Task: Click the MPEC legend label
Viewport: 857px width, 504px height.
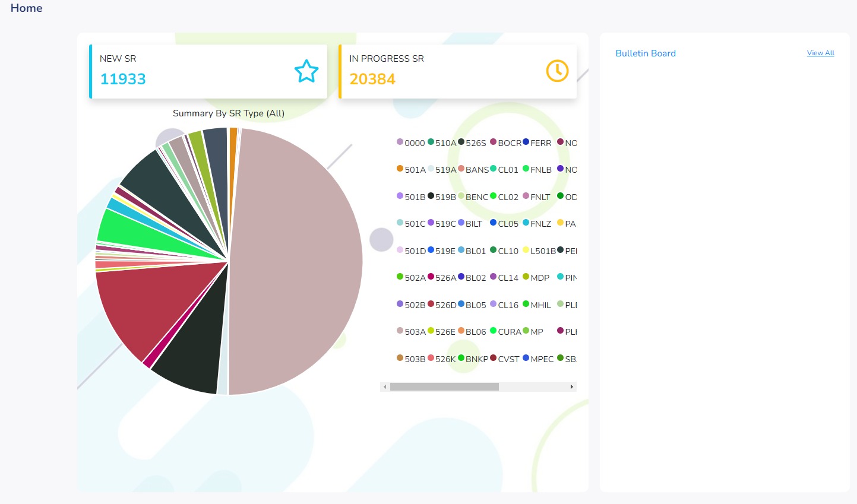Action: tap(542, 359)
